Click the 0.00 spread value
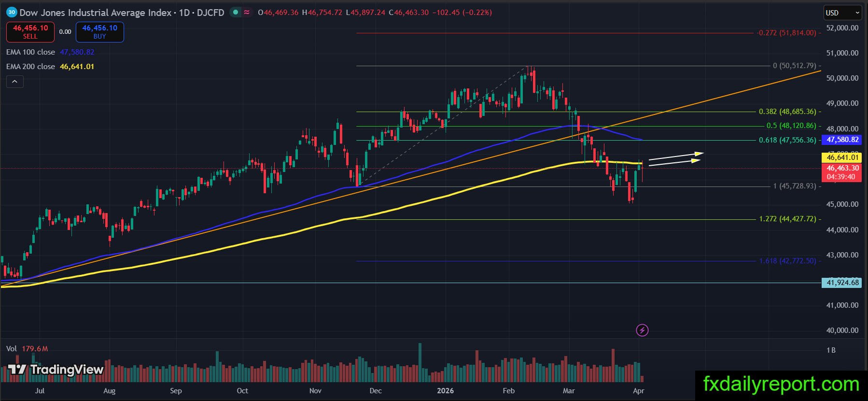868x401 pixels. pyautogui.click(x=65, y=32)
